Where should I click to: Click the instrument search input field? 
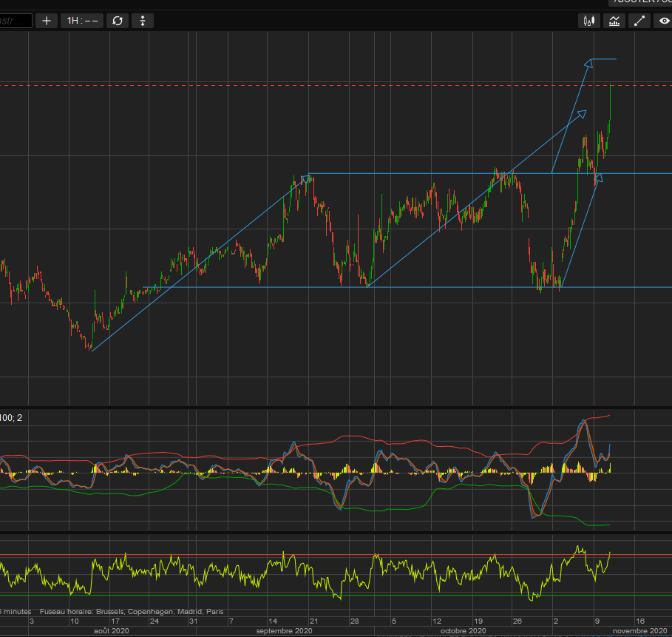pos(16,21)
